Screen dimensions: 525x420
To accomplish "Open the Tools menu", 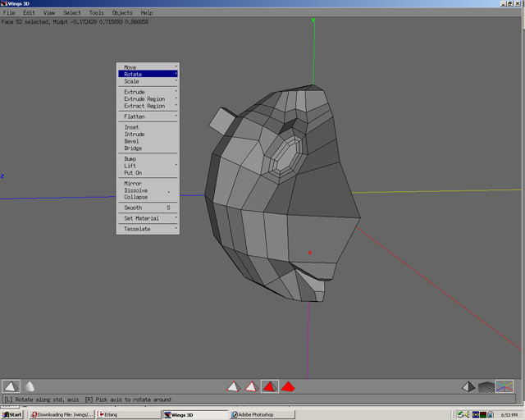I will click(97, 13).
